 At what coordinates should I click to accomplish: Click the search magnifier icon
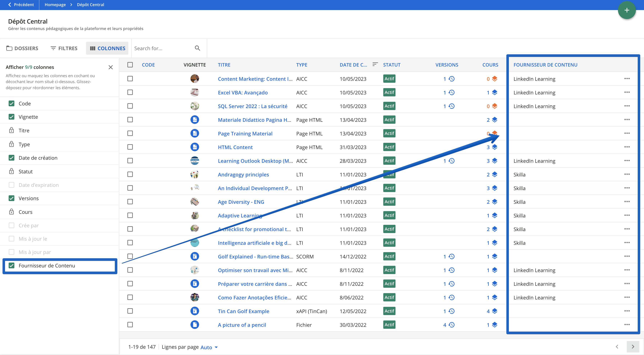tap(197, 48)
